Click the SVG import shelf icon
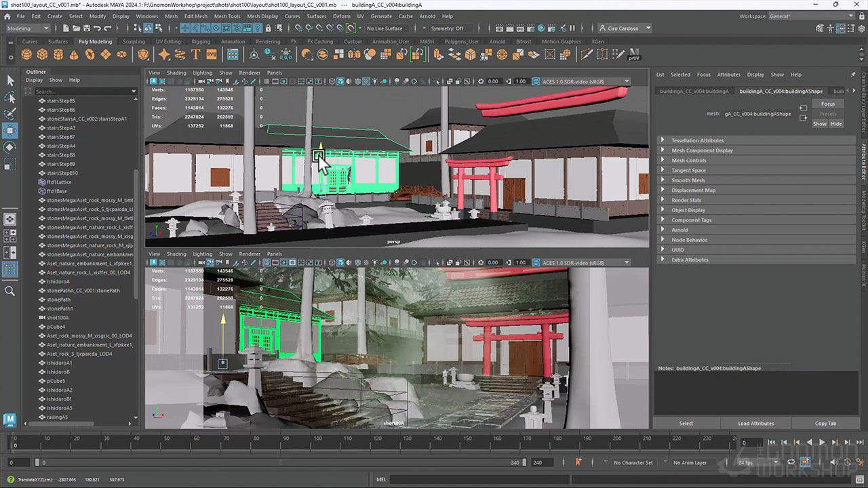This screenshot has height=488, width=868. pos(211,54)
